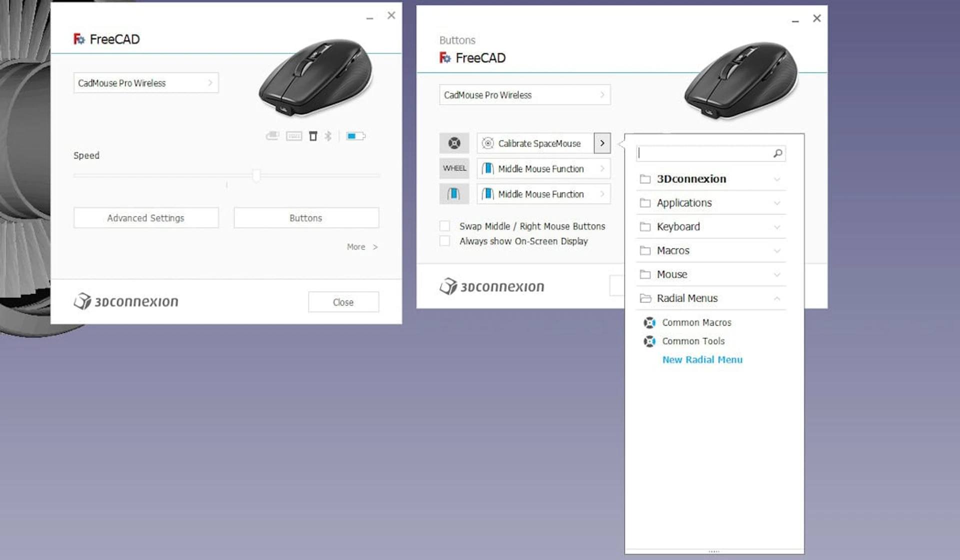The width and height of the screenshot is (960, 560).
Task: Open the WHEEL Middle Mouse Function flyout arrow
Action: pyautogui.click(x=602, y=168)
